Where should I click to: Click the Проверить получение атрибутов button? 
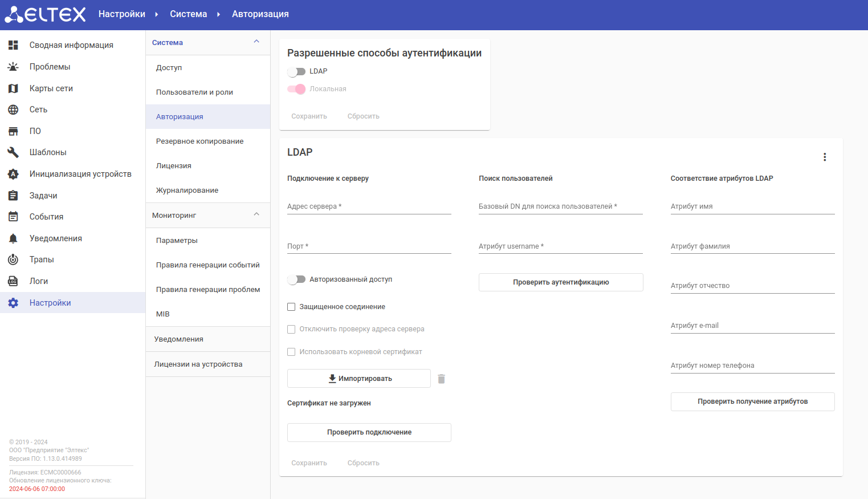tap(752, 401)
